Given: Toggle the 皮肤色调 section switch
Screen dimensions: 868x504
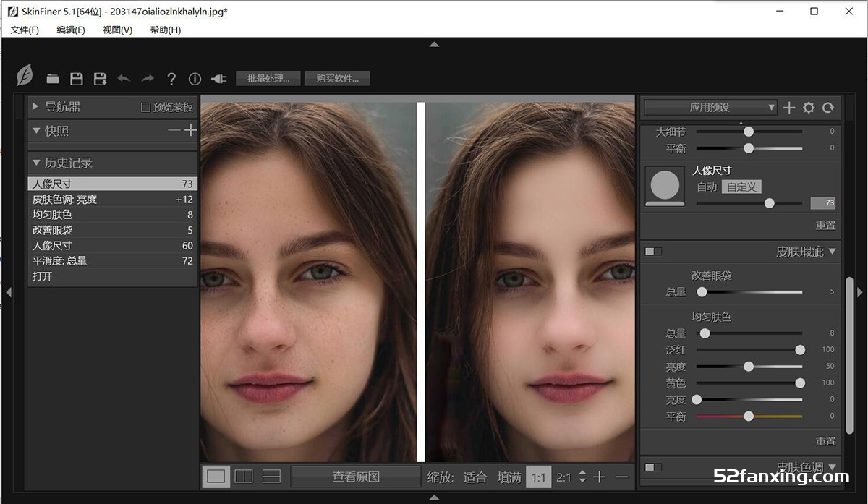Looking at the screenshot, I should point(653,467).
